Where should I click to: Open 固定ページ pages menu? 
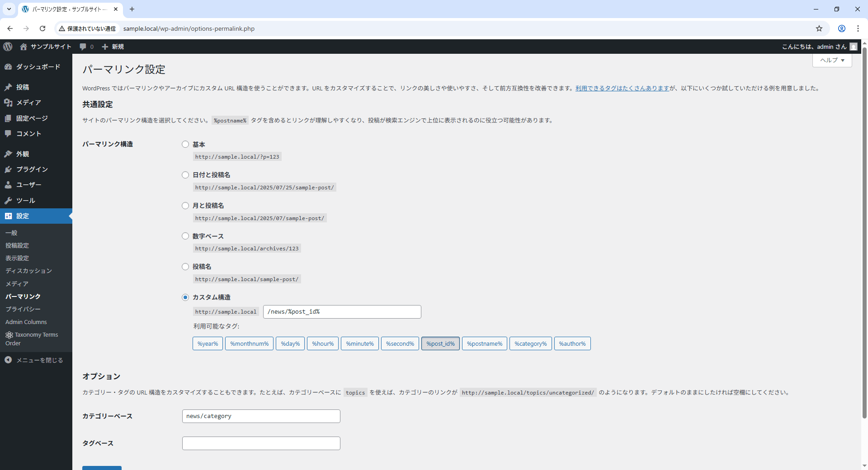point(36,118)
